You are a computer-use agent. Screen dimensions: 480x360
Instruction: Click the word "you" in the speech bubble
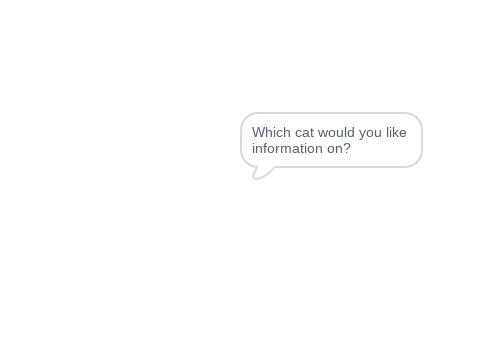click(370, 134)
